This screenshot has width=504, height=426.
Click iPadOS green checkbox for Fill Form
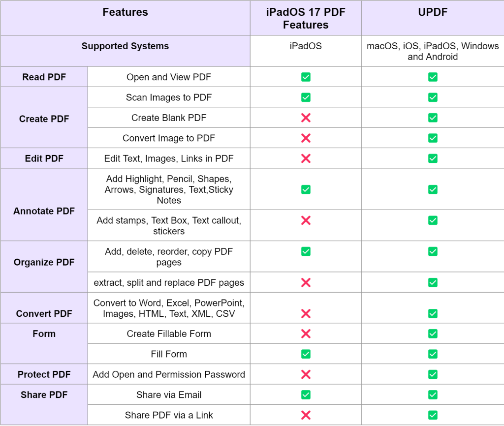point(306,354)
